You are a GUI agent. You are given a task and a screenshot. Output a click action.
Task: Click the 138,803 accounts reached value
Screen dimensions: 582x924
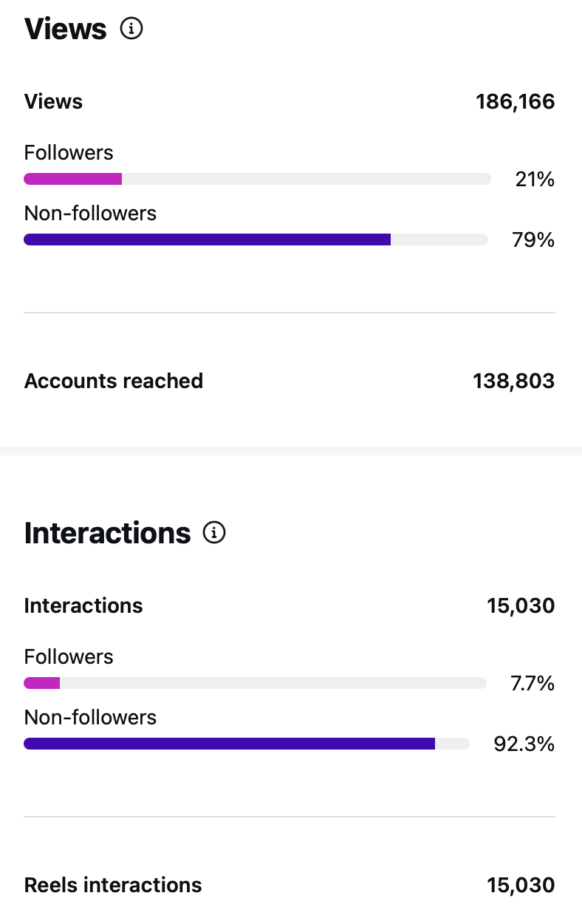pos(513,381)
